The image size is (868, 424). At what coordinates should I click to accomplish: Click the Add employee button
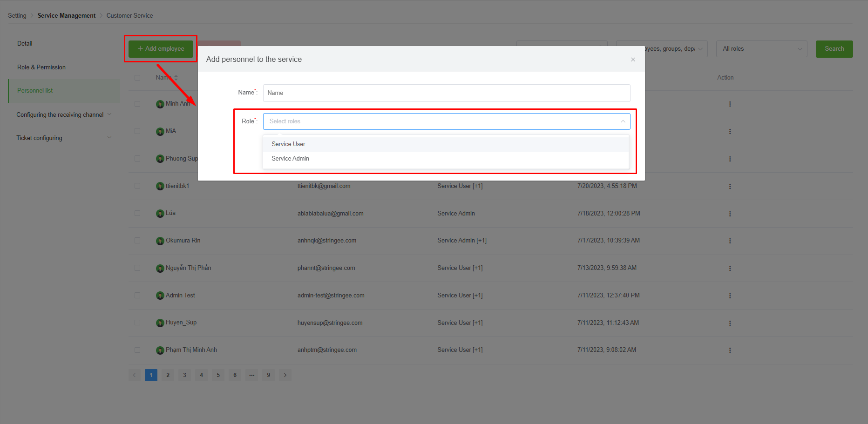(x=161, y=49)
